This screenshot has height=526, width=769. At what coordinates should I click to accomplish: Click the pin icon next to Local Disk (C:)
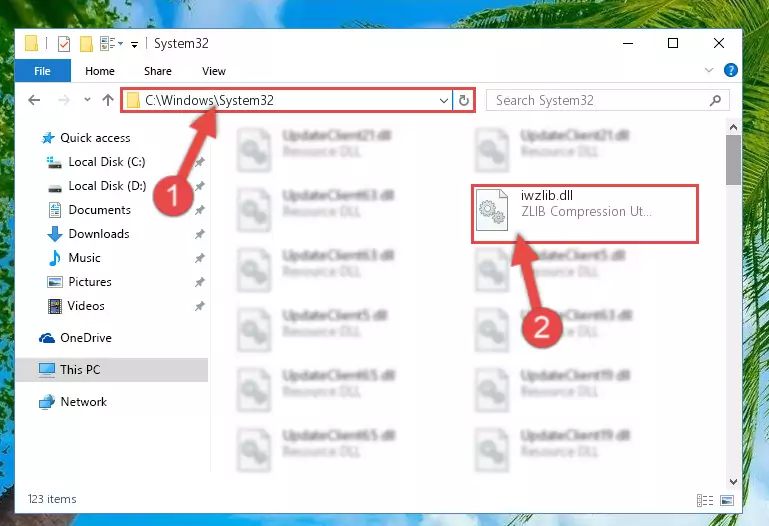[x=200, y=162]
